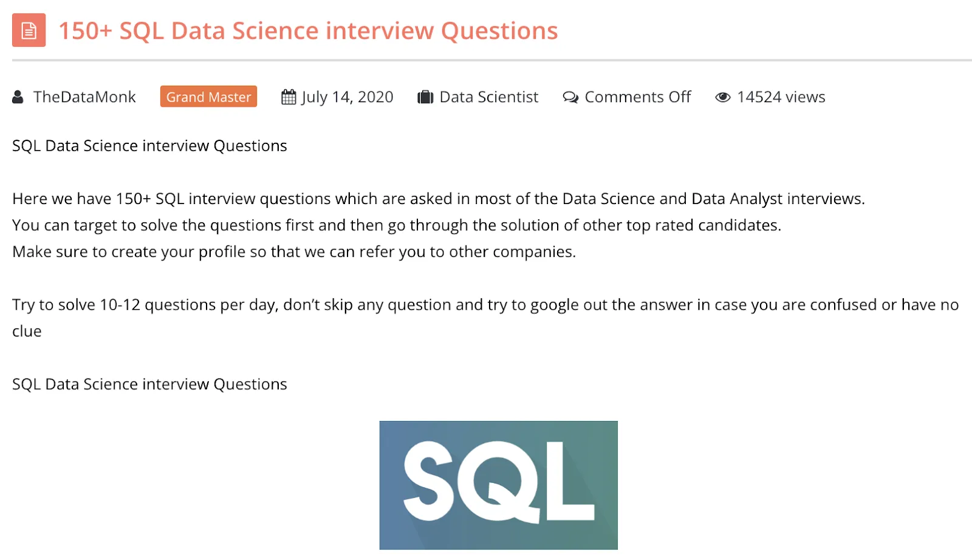Select the TheDataMonk author menu entry
This screenshot has width=972, height=560.
(x=84, y=97)
